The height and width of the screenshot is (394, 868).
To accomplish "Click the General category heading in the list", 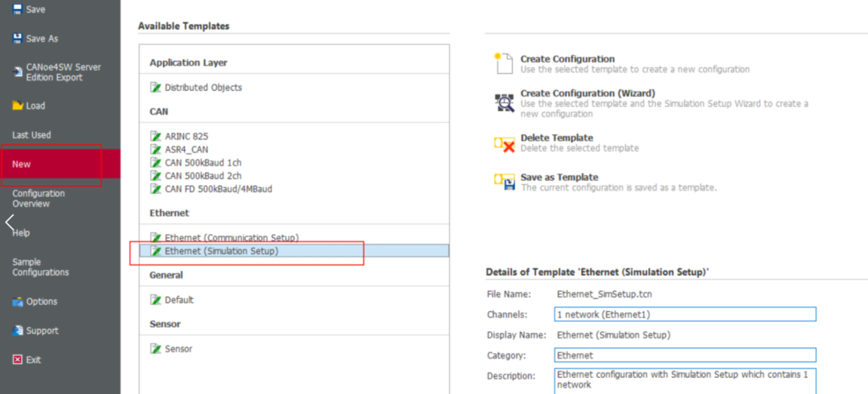I will [166, 275].
